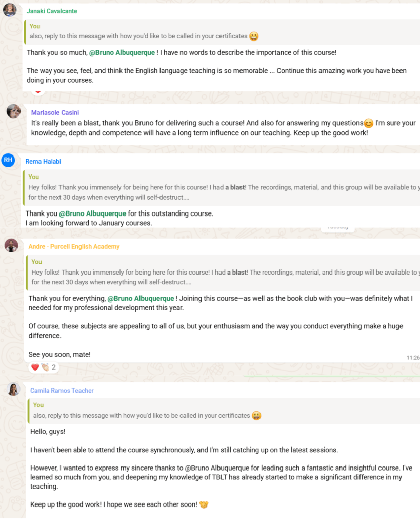Click the RH initials avatar

(x=8, y=160)
